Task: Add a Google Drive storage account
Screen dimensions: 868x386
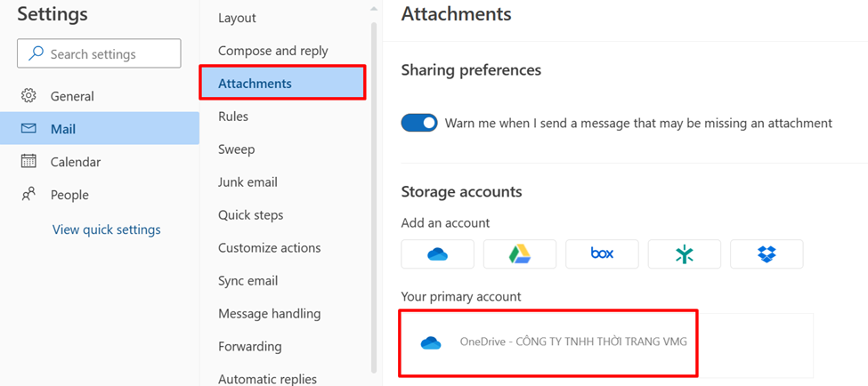Action: coord(519,253)
